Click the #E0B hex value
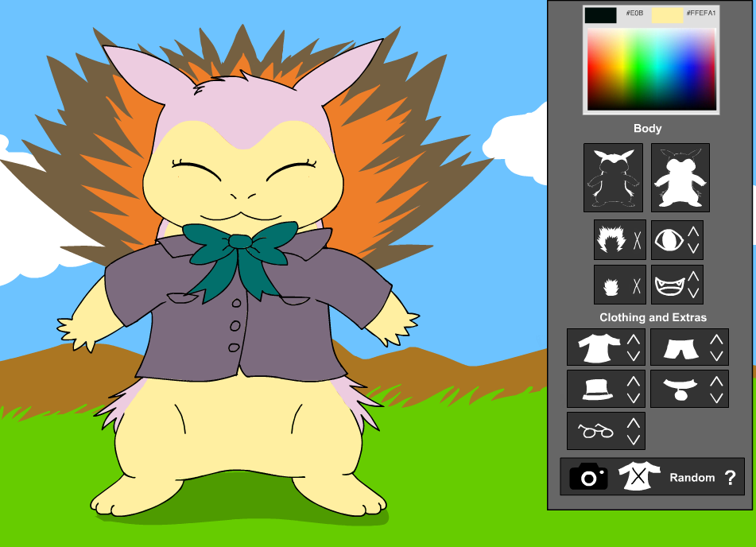The width and height of the screenshot is (756, 547). [x=634, y=13]
